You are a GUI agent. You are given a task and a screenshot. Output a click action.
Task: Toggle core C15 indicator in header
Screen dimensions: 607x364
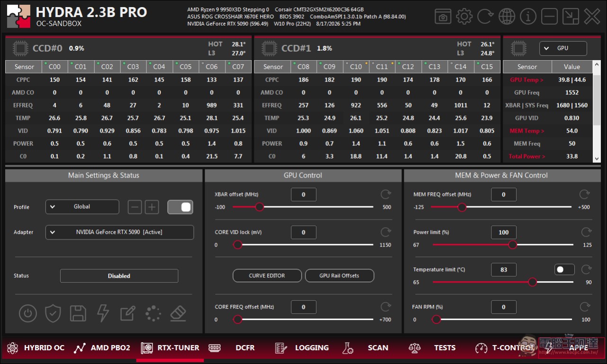477,62
